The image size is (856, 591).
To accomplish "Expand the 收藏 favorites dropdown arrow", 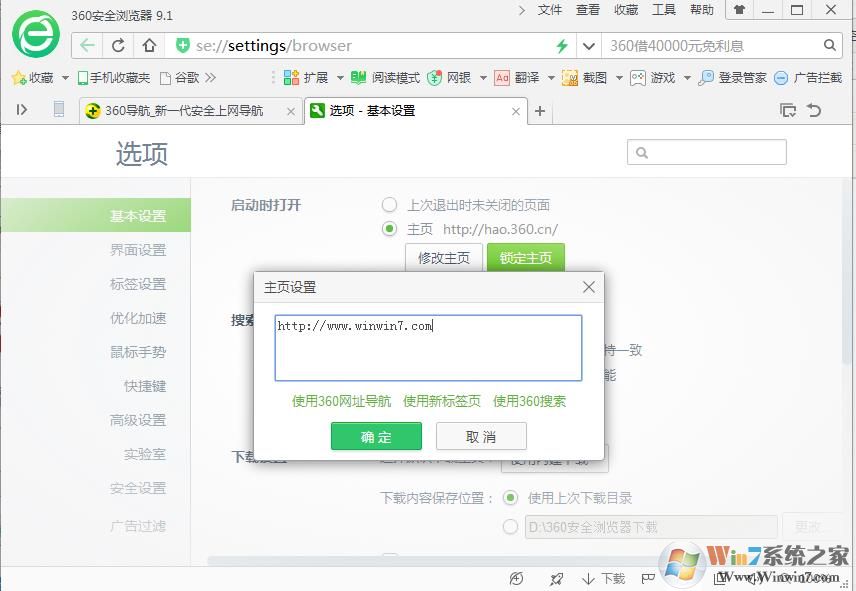I will click(x=65, y=78).
